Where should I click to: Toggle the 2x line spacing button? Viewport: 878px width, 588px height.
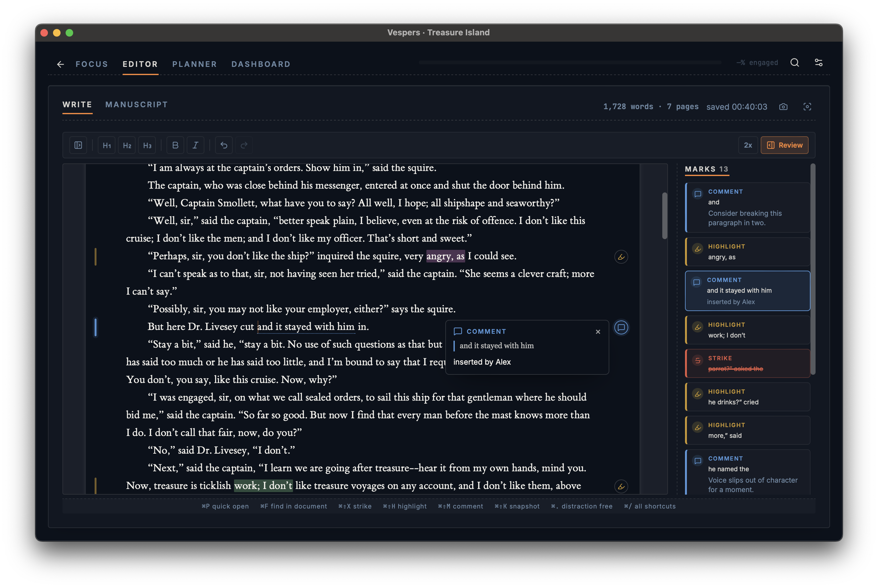pyautogui.click(x=748, y=145)
